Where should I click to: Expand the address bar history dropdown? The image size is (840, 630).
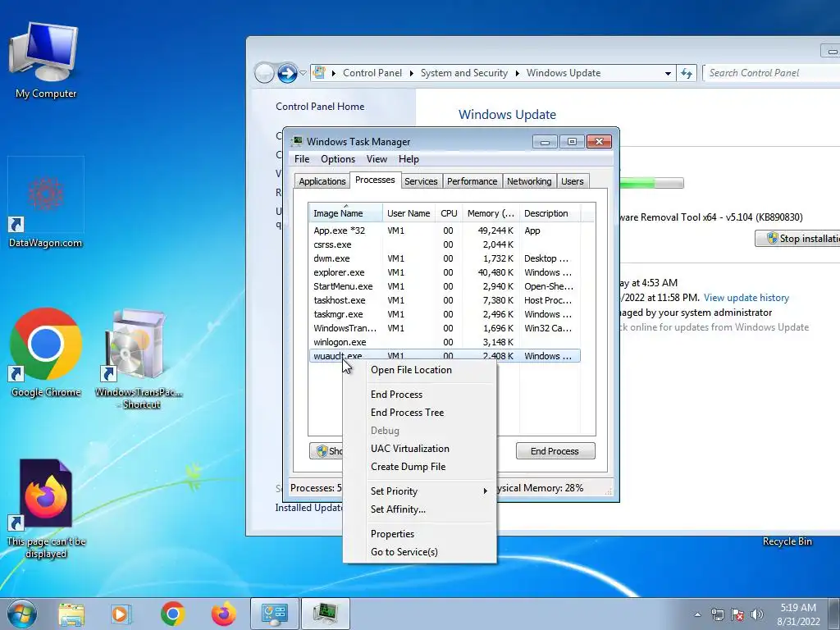click(x=668, y=73)
